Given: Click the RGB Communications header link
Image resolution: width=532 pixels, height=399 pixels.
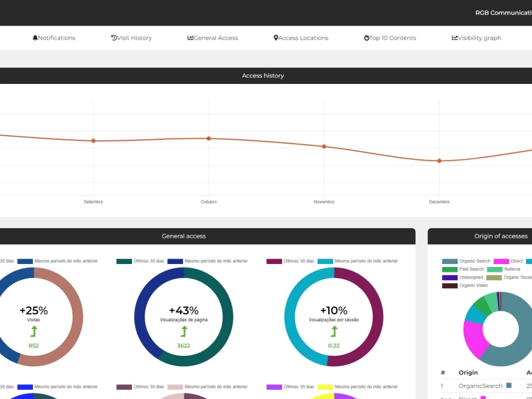Looking at the screenshot, I should tap(505, 12).
